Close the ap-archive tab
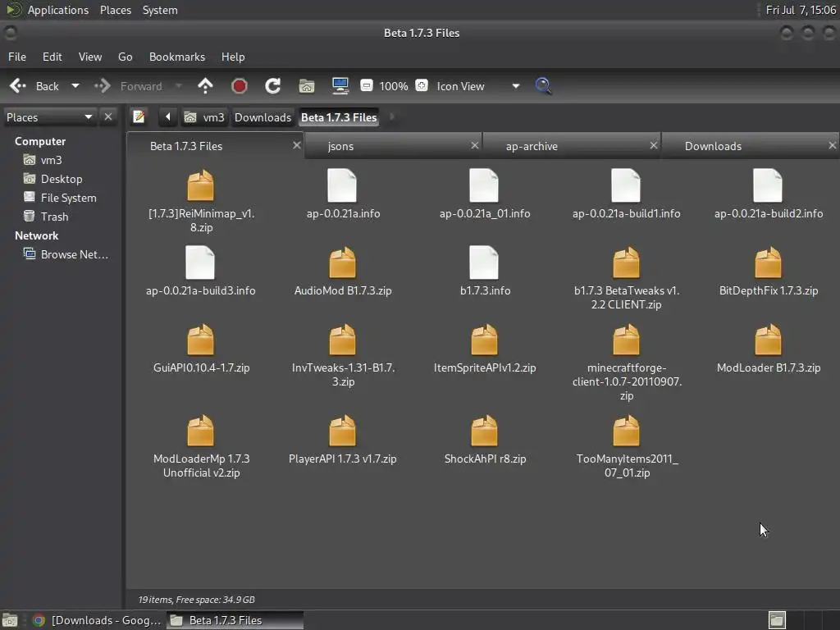Screen dimensions: 840x630 654,145
